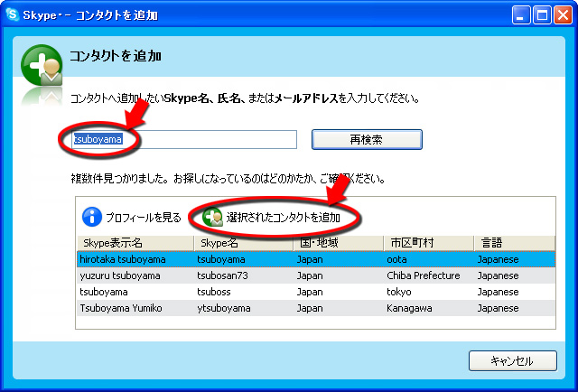Screen dimensions: 578x392
Task: Click the Skype logo in title bar
Action: pyautogui.click(x=12, y=14)
